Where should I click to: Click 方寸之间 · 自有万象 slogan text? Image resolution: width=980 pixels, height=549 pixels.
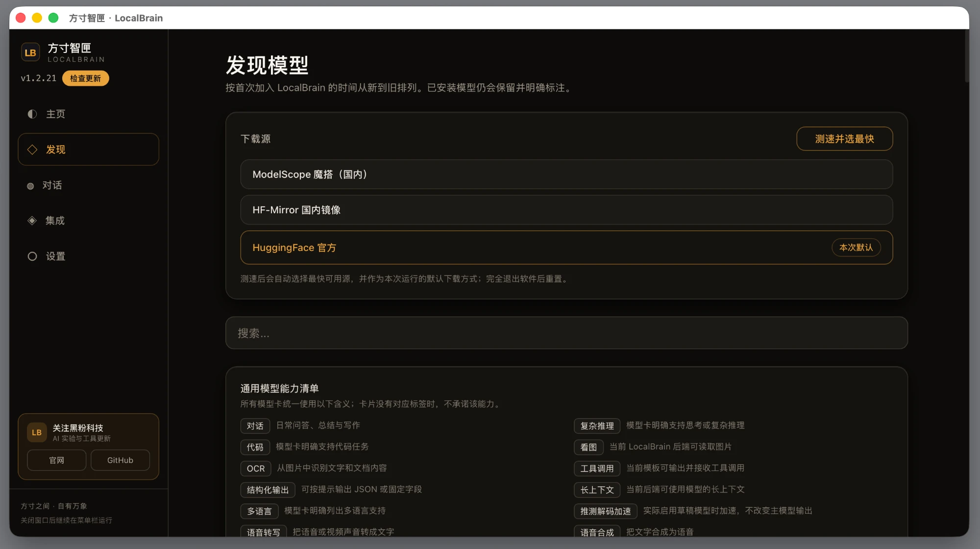click(54, 506)
